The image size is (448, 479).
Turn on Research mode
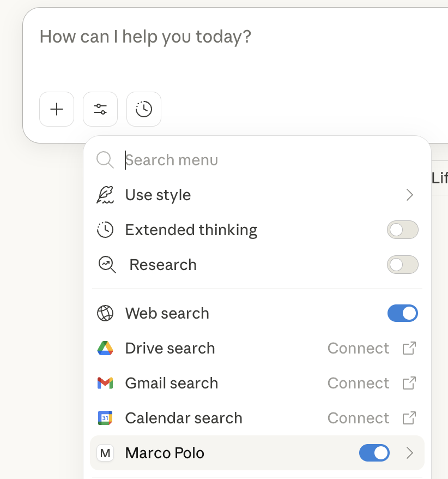(402, 265)
